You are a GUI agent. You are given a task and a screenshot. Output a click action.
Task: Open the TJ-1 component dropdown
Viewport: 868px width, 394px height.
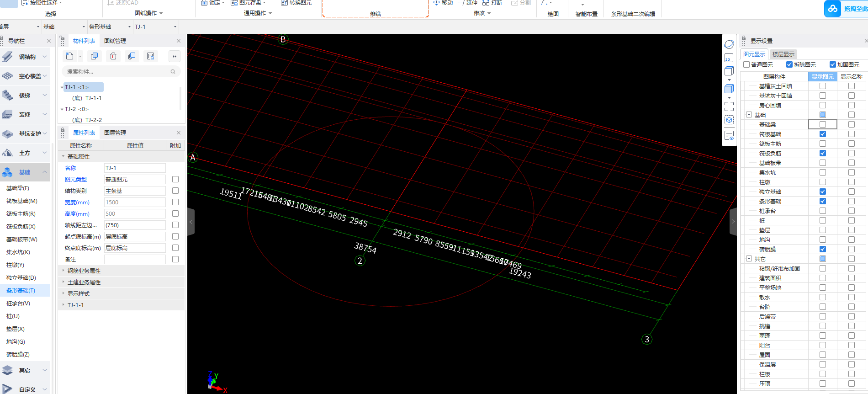click(x=155, y=27)
